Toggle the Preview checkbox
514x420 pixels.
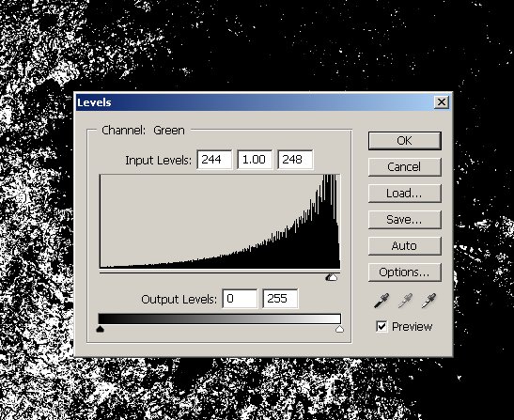click(382, 327)
